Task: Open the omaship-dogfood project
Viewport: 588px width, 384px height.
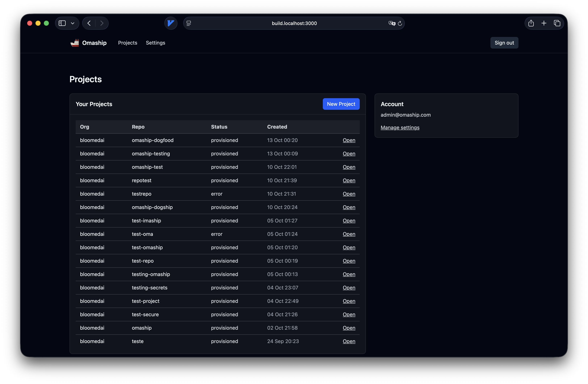Action: coord(349,140)
